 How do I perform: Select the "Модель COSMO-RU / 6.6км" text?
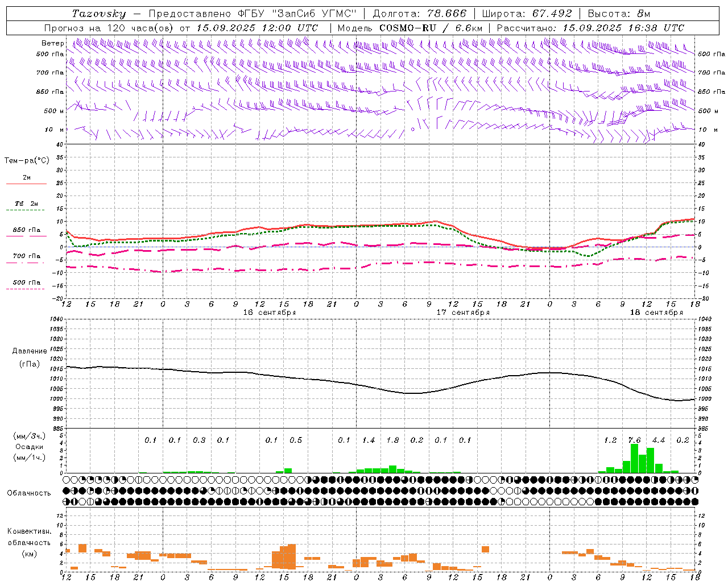point(409,28)
